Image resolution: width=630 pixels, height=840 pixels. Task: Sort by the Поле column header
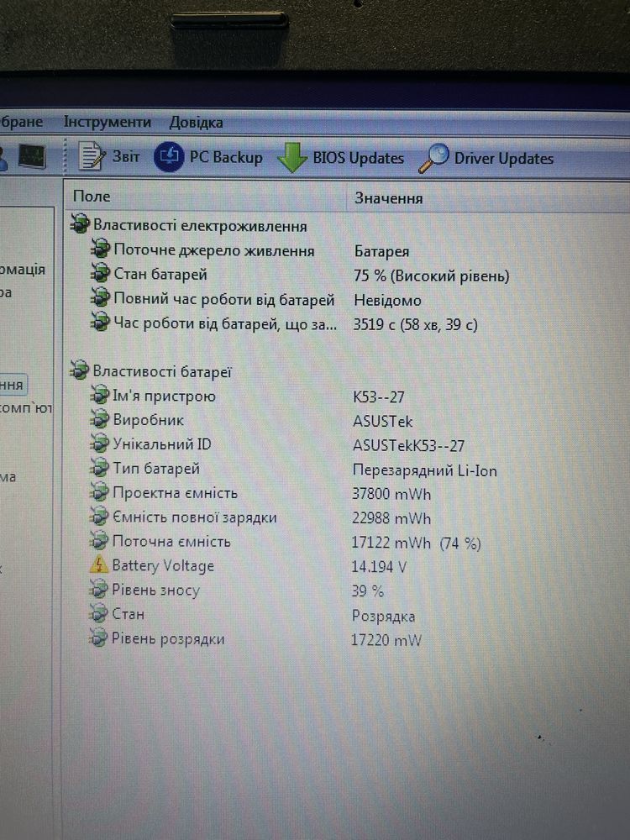(x=92, y=196)
